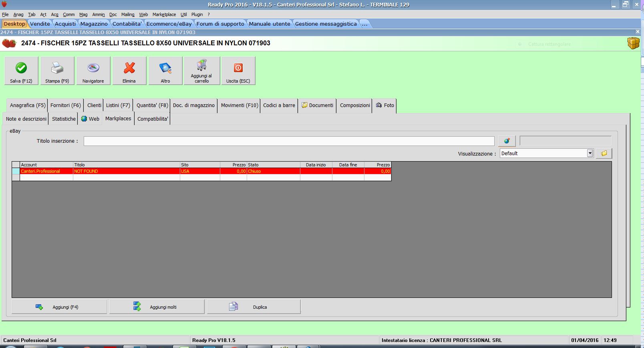Click Aggiungi (F4) button

pyautogui.click(x=59, y=307)
